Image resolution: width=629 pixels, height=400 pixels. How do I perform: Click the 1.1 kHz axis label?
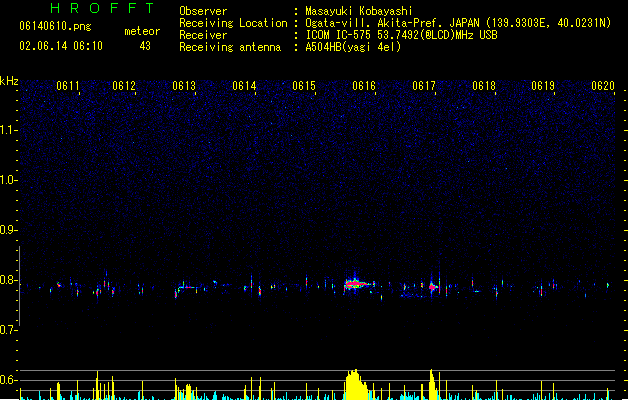tap(8, 130)
